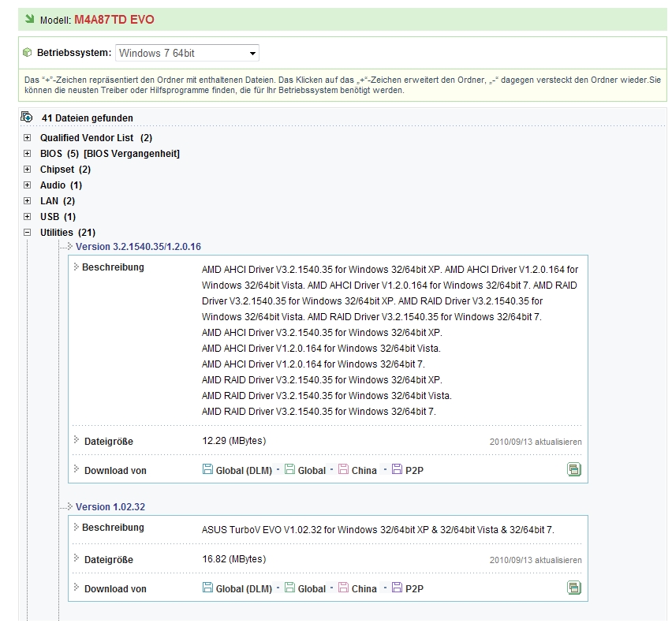Screen dimensions: 672x627
Task: Click pink disk icon beside AMD driver China
Action: (x=343, y=469)
